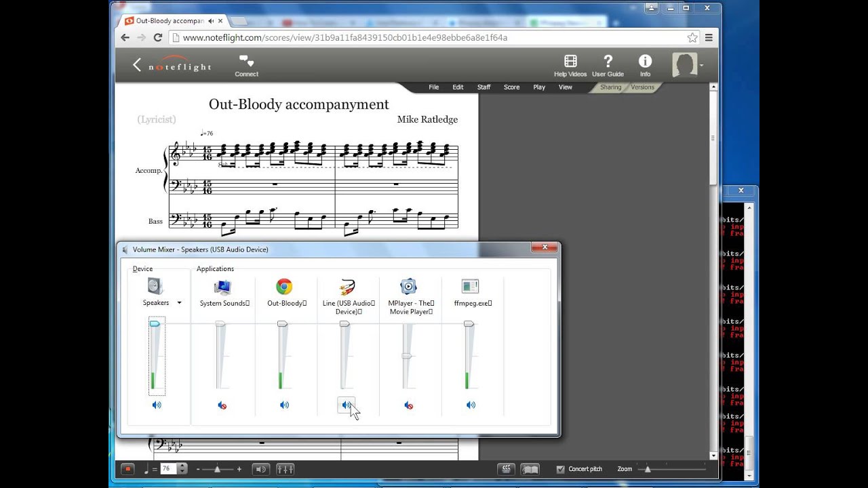
Task: Unmute System Sounds
Action: [222, 405]
